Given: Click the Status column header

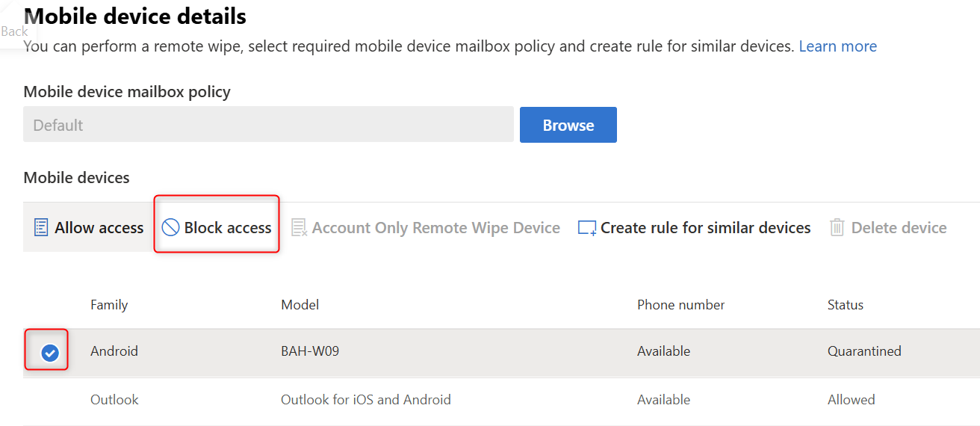Looking at the screenshot, I should [845, 305].
